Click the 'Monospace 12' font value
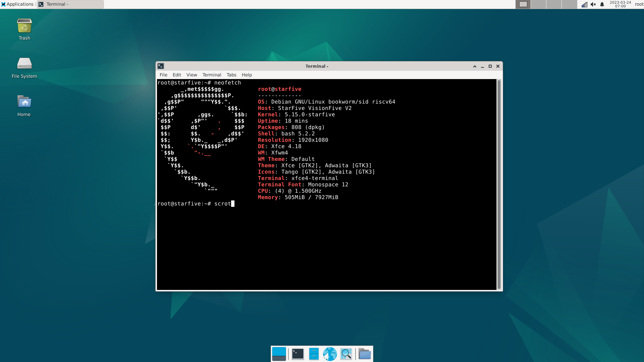This screenshot has height=362, width=644. (x=328, y=185)
